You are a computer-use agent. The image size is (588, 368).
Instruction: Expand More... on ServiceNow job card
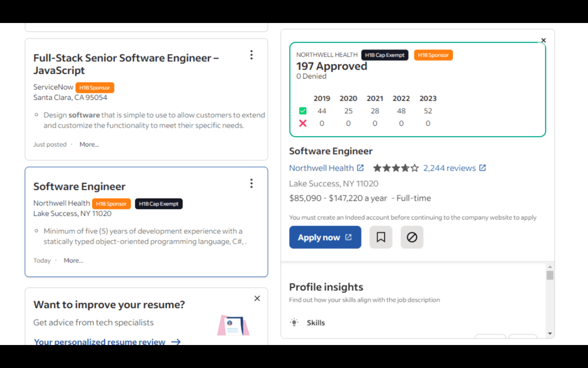coord(89,144)
